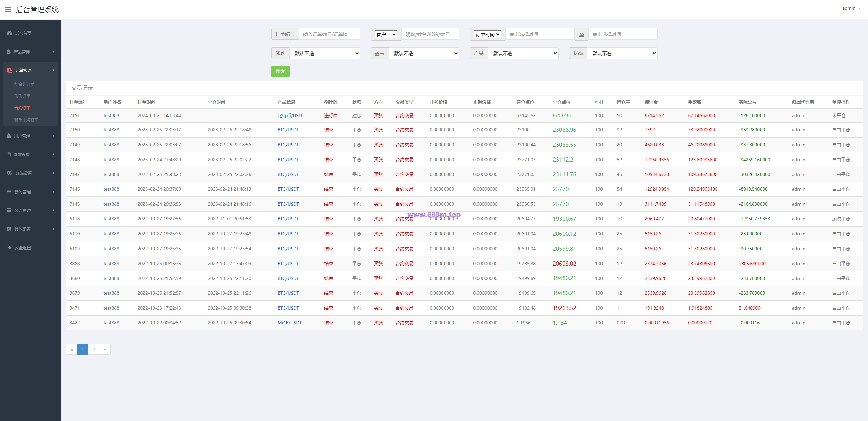Open the 产品 filter dropdown
868x421 pixels.
pyautogui.click(x=523, y=53)
